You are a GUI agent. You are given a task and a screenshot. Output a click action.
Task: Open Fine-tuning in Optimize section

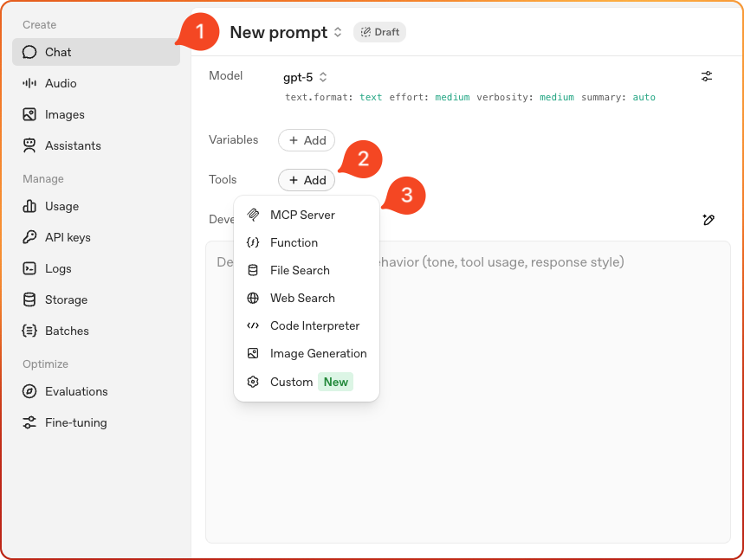coord(76,422)
